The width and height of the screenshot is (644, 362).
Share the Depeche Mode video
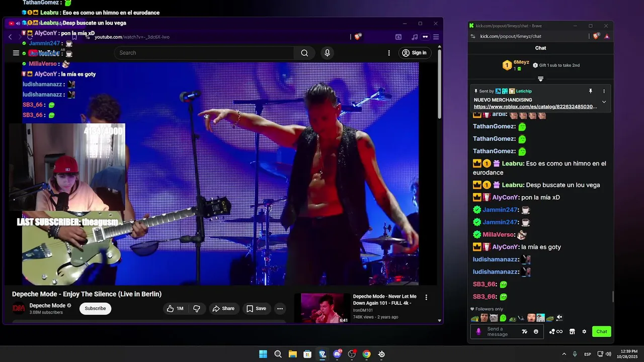(x=223, y=308)
